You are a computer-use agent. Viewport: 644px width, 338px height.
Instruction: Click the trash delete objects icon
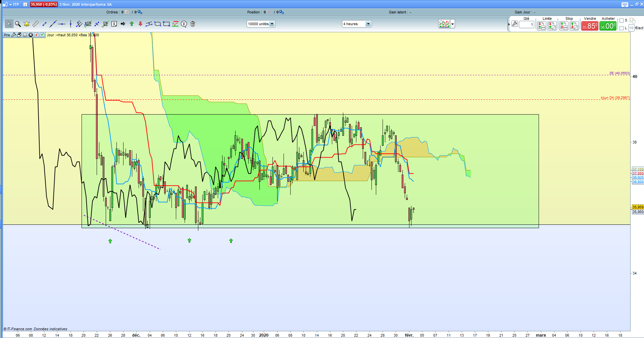tap(193, 24)
